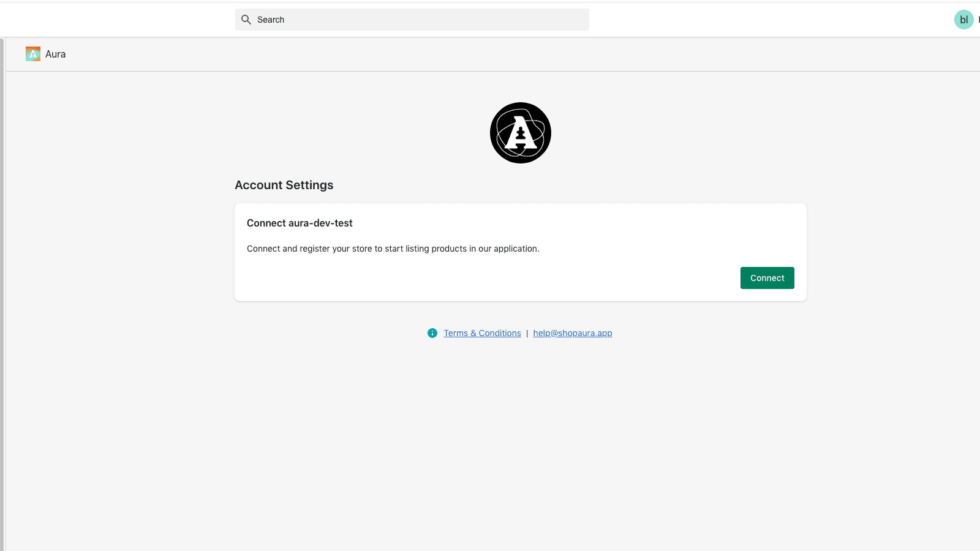Click the store connection description text
The image size is (980, 551).
[x=393, y=249]
